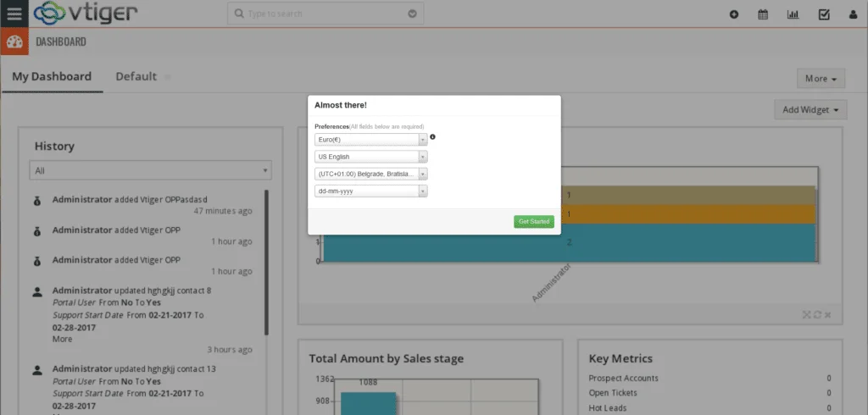Viewport: 868px width, 415px height.
Task: Switch to Default dashboard tab
Action: point(136,76)
